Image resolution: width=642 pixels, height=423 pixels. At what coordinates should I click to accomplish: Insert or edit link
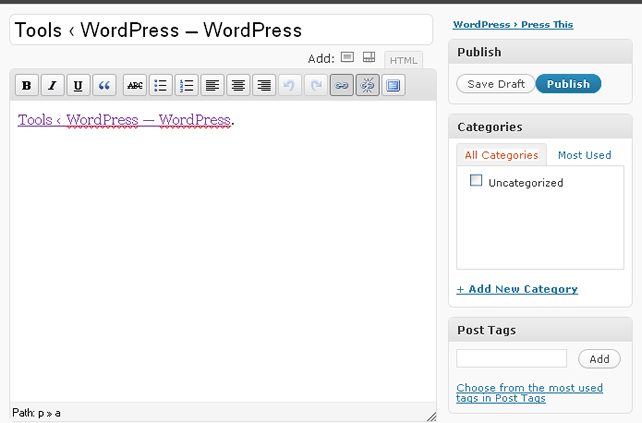tap(341, 86)
